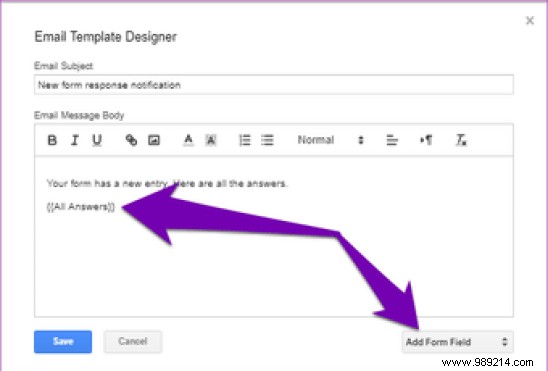Image resolution: width=548 pixels, height=371 pixels.
Task: Open the Add Form Field dropdown
Action: tap(457, 342)
